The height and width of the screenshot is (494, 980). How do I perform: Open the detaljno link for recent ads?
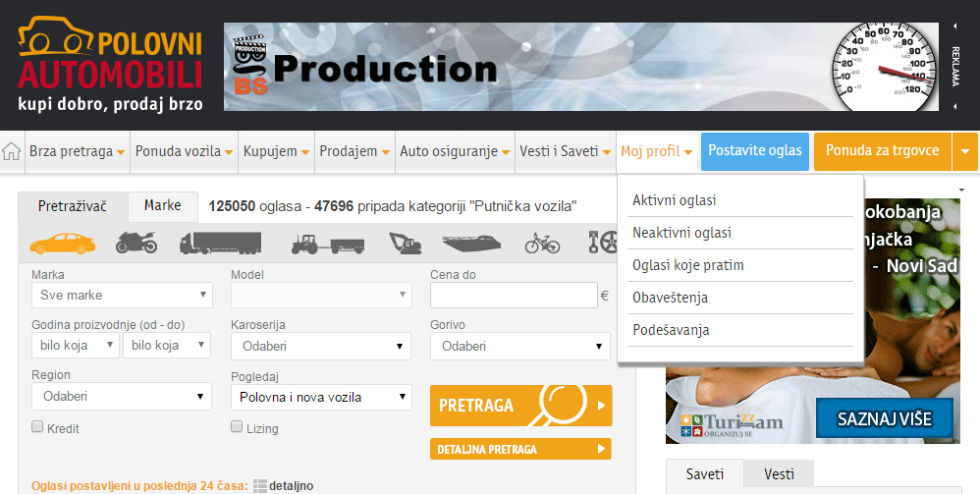click(x=292, y=486)
